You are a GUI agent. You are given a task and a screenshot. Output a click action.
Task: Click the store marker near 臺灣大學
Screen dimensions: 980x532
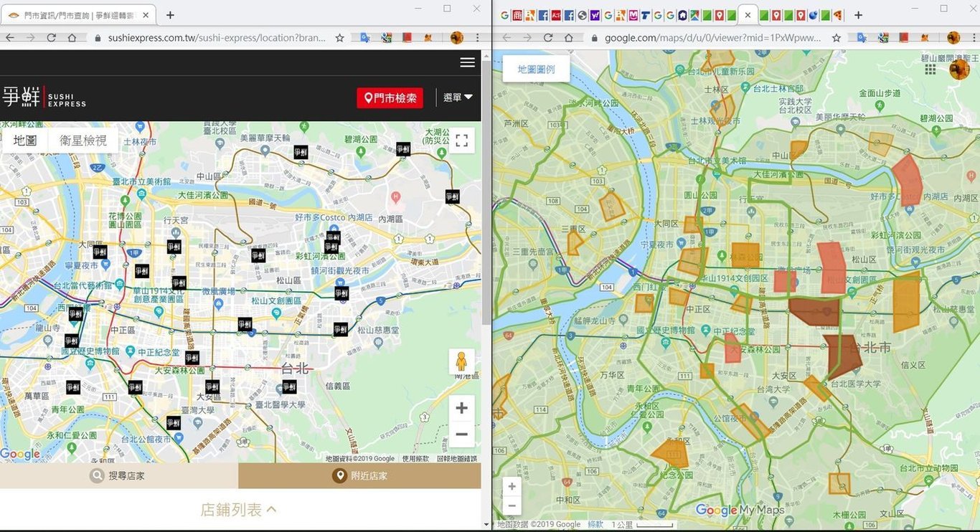pyautogui.click(x=174, y=423)
